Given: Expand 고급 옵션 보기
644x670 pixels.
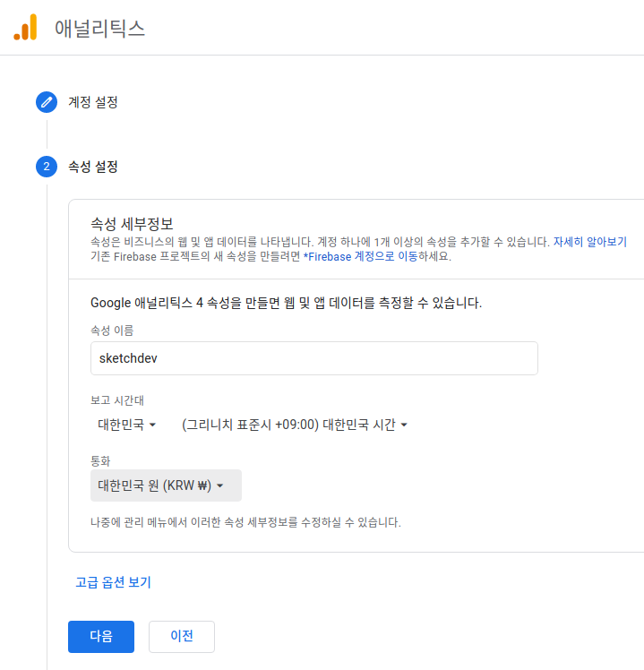Looking at the screenshot, I should (x=113, y=582).
